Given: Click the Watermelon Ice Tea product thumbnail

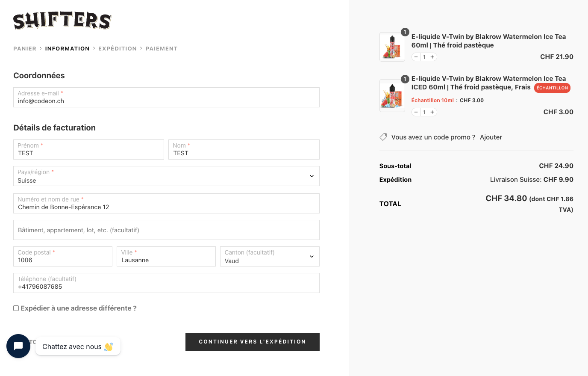Looking at the screenshot, I should tap(392, 47).
